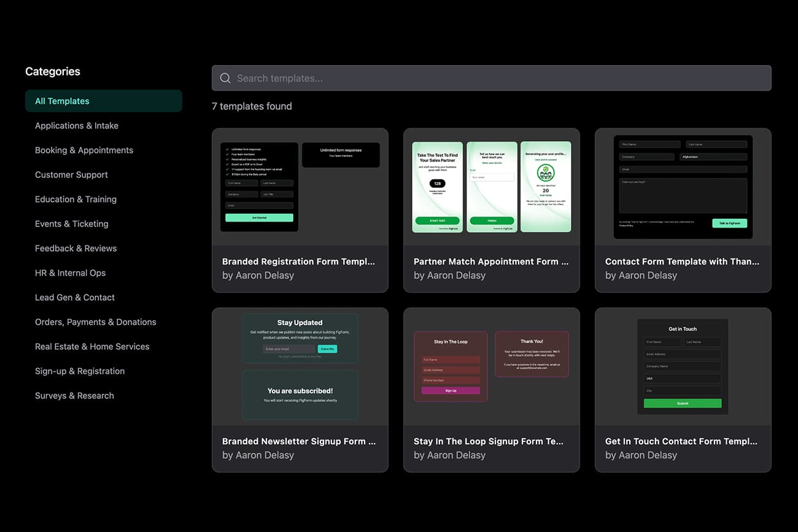The image size is (798, 532).
Task: Select "Real Estate & Home Services"
Action: (92, 346)
